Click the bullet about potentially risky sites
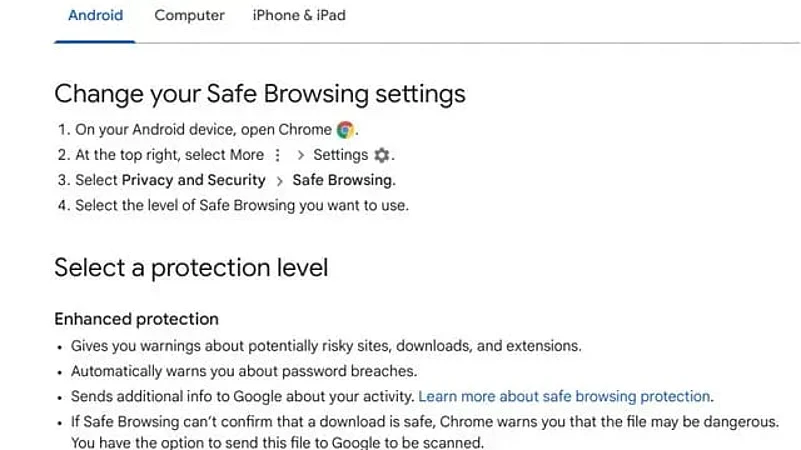This screenshot has width=801, height=450. tap(325, 346)
